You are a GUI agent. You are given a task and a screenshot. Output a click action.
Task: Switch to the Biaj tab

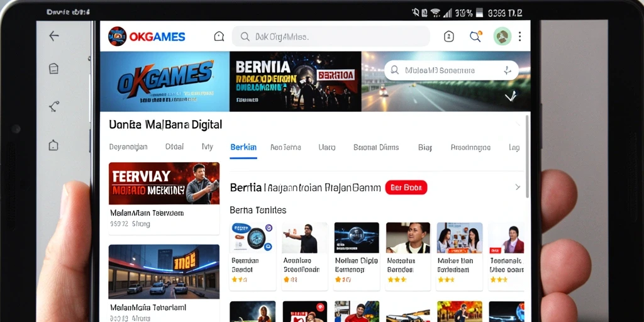point(425,147)
